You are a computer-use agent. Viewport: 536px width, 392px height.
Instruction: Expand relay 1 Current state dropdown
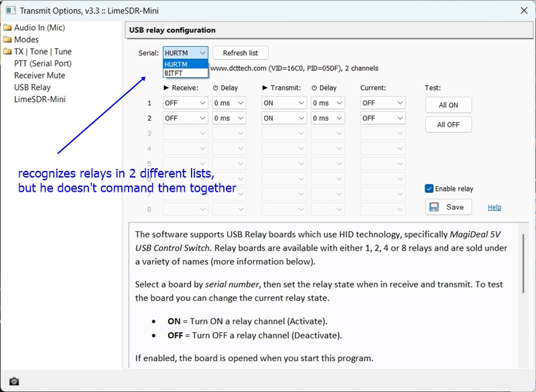click(x=383, y=103)
